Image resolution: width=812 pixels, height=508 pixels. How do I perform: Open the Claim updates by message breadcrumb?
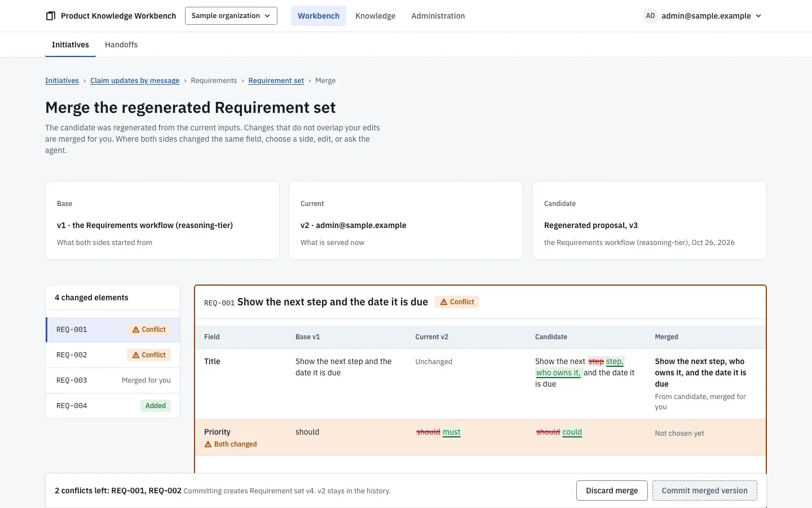point(135,81)
